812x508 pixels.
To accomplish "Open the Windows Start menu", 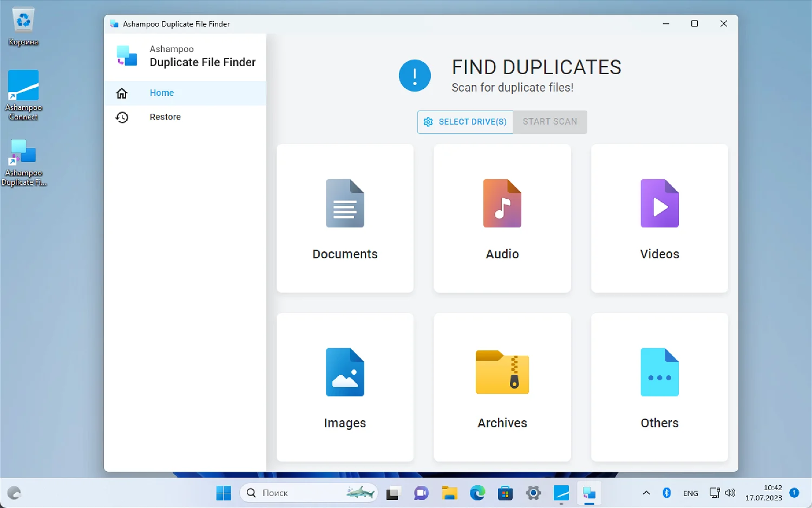I will coord(224,493).
